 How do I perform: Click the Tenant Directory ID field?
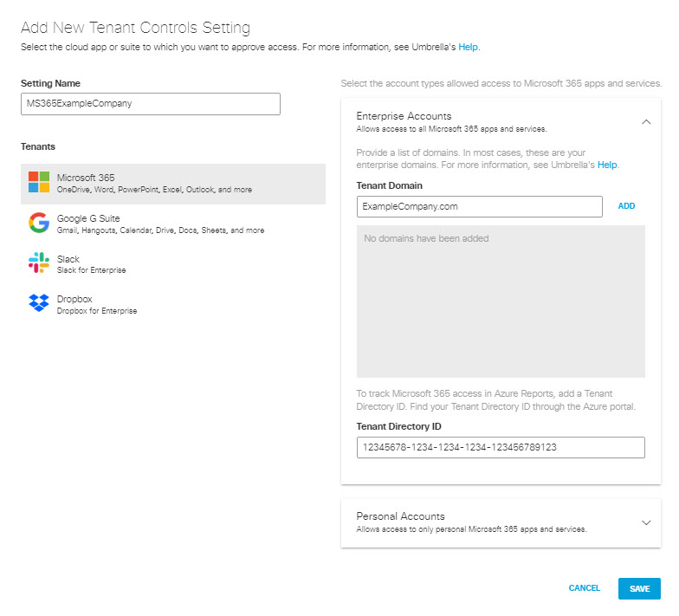(501, 447)
